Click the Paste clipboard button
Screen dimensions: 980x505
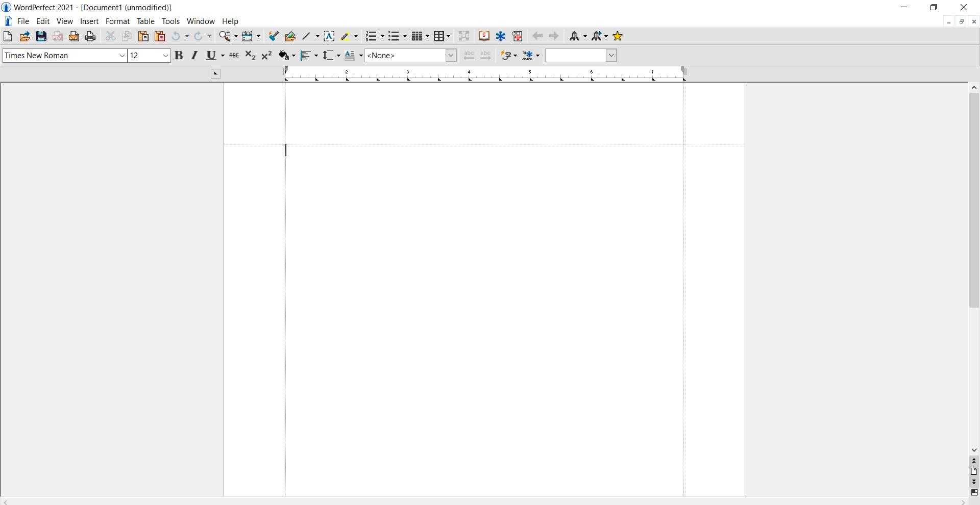pyautogui.click(x=143, y=36)
